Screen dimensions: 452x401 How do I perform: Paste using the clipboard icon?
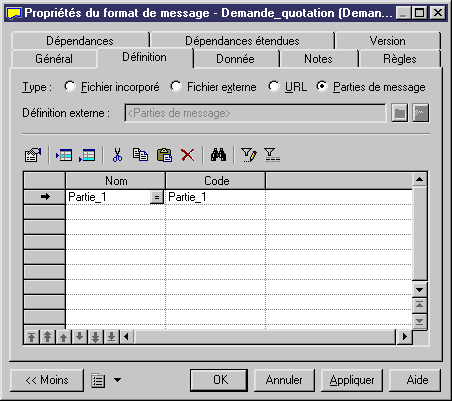tap(164, 155)
